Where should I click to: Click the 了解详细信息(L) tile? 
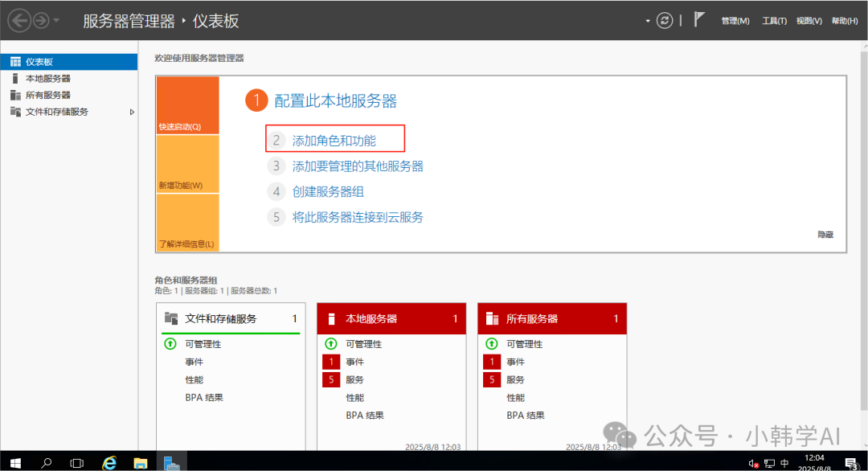pyautogui.click(x=187, y=223)
